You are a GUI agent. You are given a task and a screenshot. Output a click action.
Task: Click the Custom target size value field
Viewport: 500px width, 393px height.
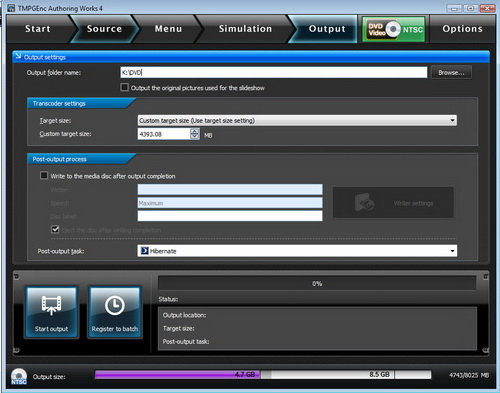click(164, 134)
